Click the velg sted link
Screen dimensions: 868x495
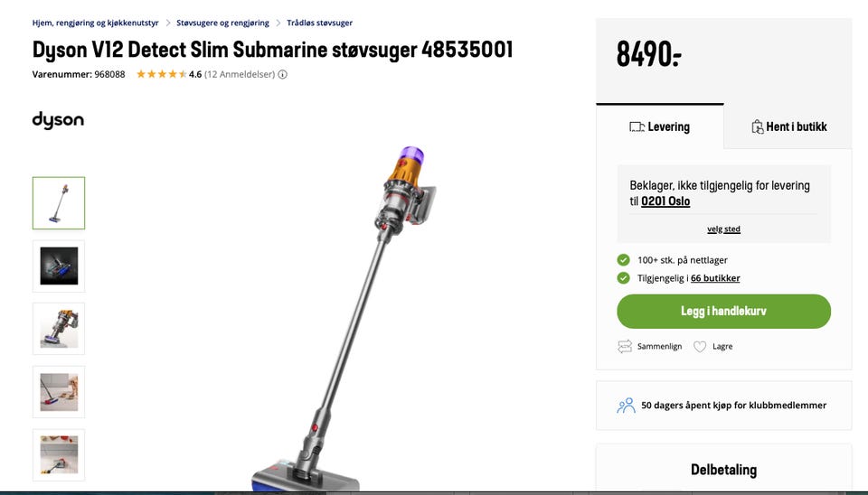[723, 229]
